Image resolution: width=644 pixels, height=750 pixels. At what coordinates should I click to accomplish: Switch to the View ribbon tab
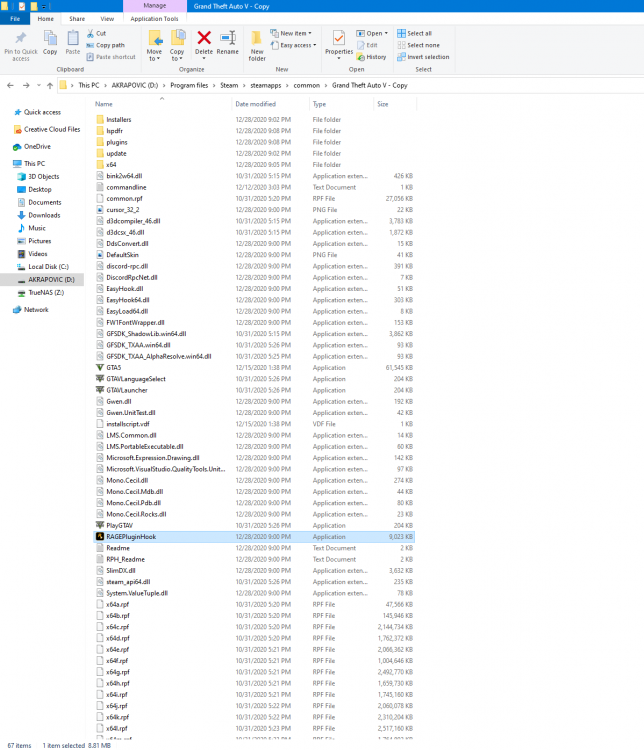pyautogui.click(x=107, y=19)
